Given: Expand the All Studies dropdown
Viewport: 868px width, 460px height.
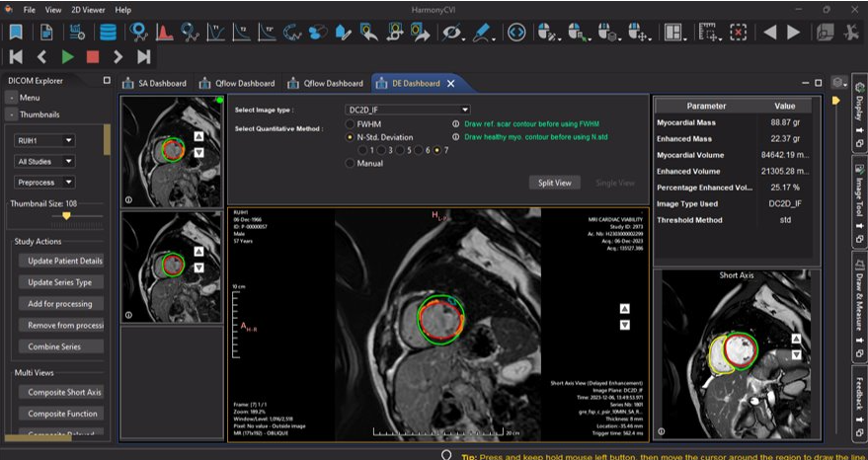Looking at the screenshot, I should [x=45, y=161].
